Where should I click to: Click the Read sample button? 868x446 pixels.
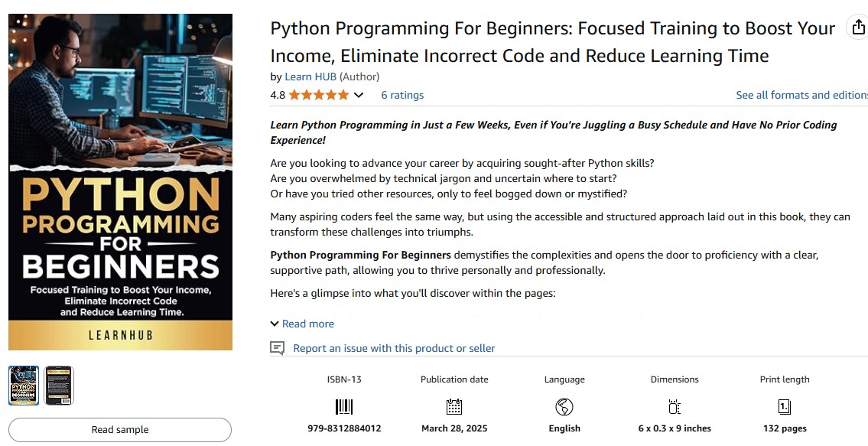119,430
